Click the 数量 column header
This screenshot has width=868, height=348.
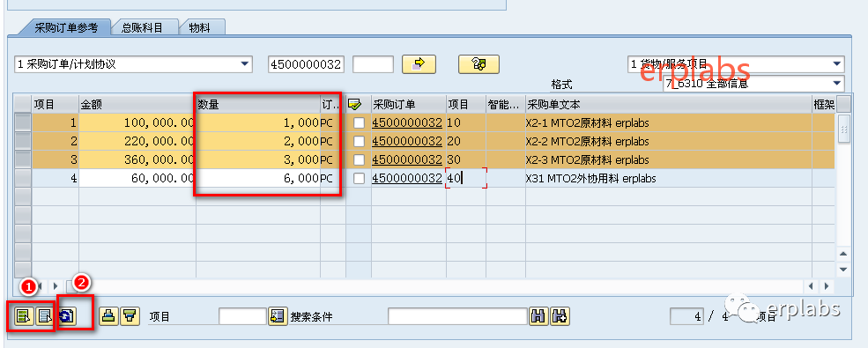(x=258, y=104)
